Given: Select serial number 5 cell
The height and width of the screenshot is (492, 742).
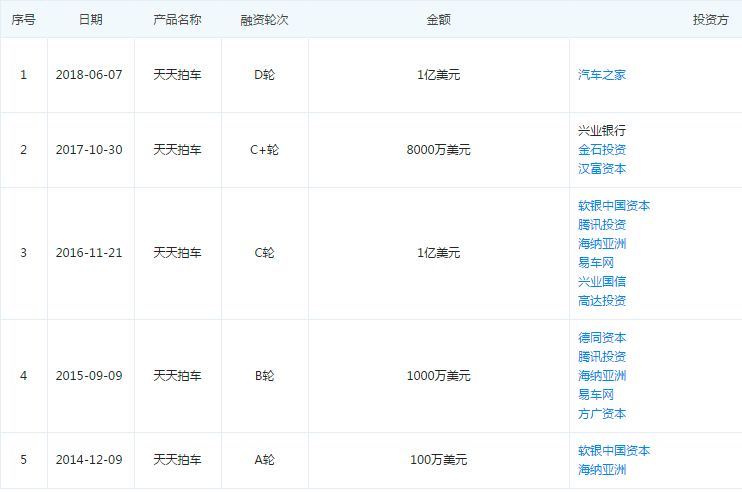Looking at the screenshot, I should pos(23,460).
